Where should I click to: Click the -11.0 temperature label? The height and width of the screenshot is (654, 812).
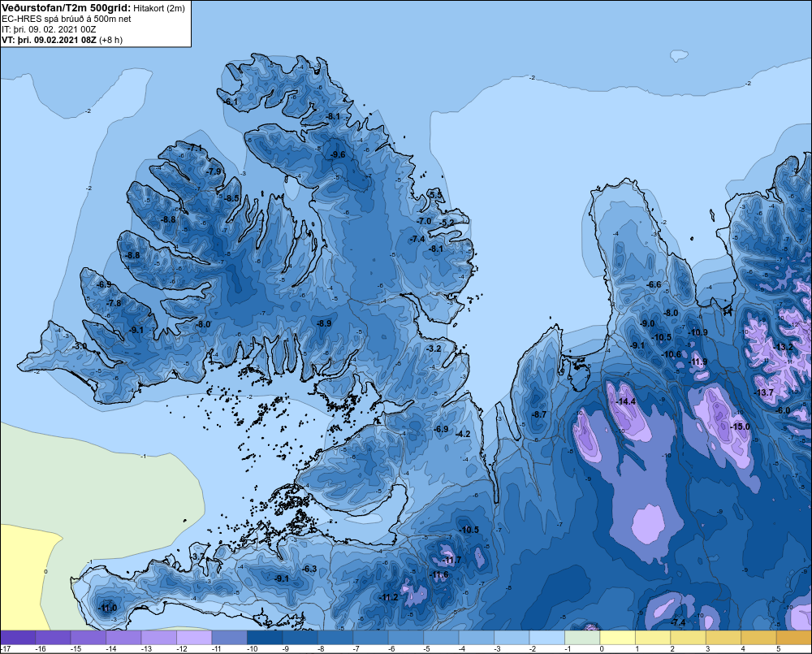[108, 608]
